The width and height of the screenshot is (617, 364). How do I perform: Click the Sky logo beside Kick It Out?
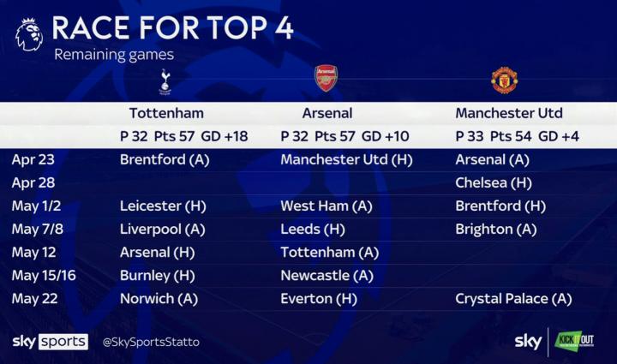[x=529, y=342]
